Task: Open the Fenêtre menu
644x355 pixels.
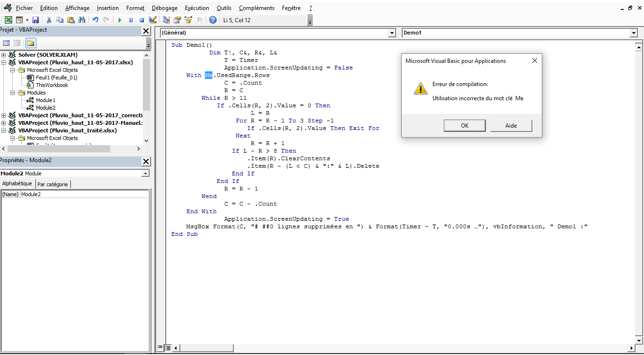Action: (x=291, y=8)
